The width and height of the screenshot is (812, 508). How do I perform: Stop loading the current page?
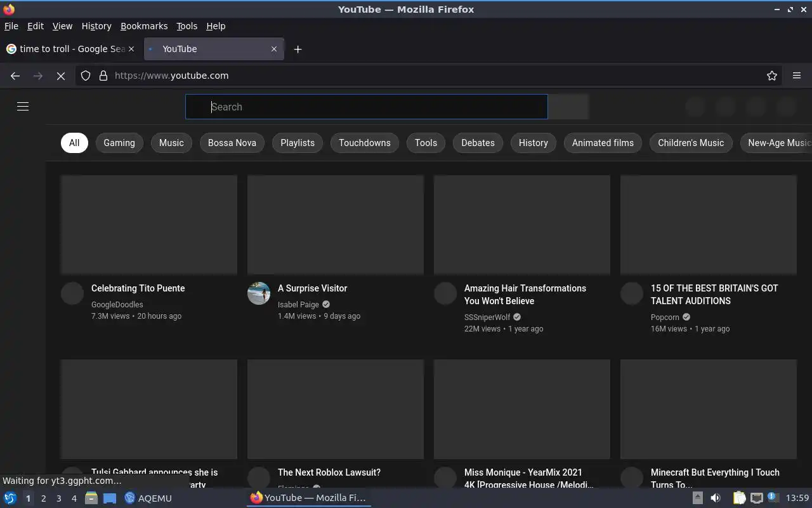coord(61,76)
